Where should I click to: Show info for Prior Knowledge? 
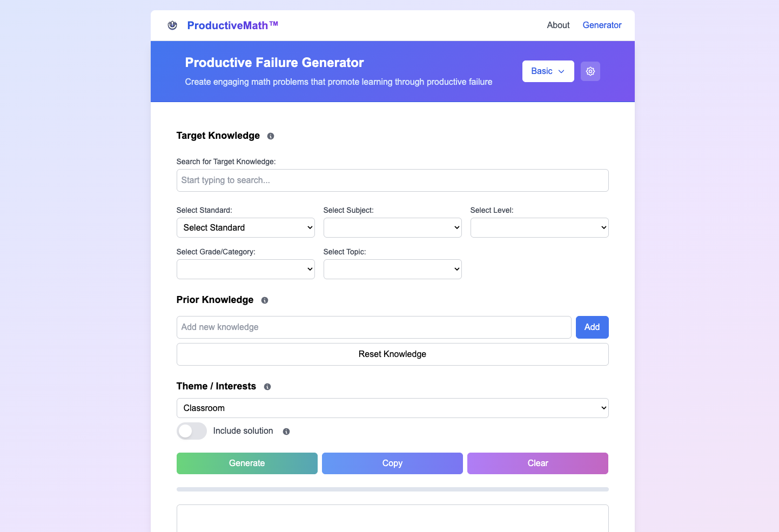[265, 300]
